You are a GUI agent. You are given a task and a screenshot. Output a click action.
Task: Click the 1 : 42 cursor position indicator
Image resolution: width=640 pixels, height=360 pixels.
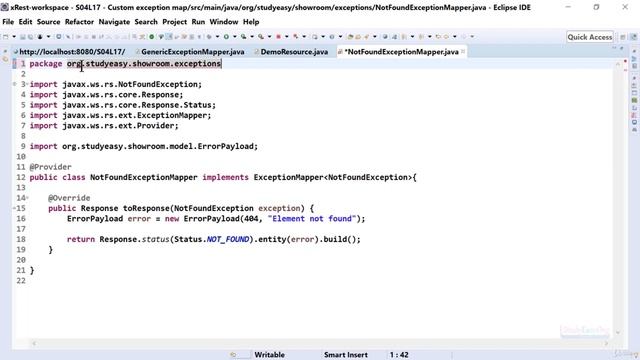(x=399, y=355)
